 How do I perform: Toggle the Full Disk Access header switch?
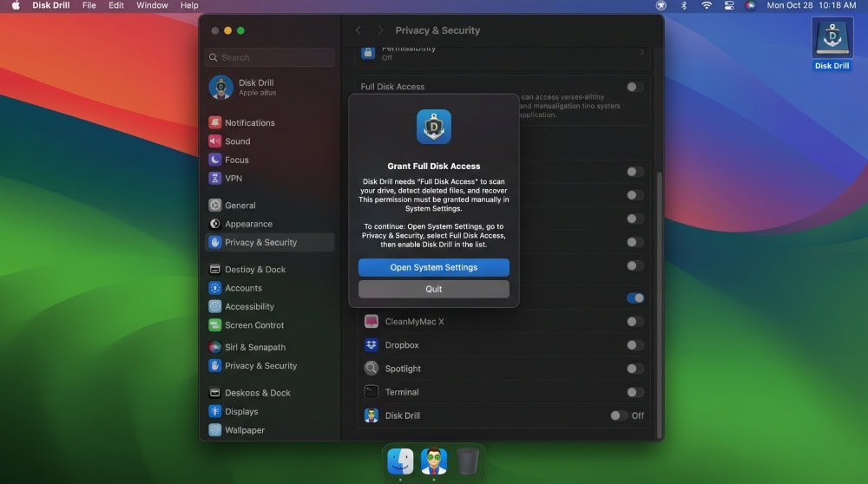(635, 87)
